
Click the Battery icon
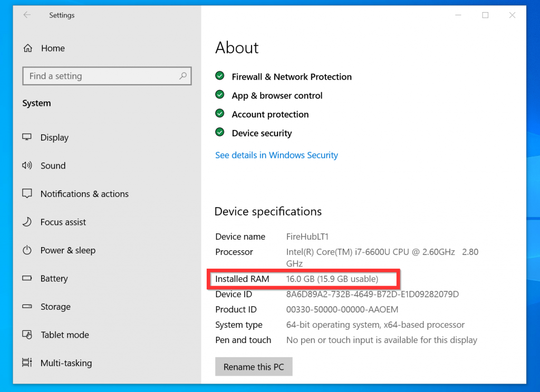[x=27, y=279]
